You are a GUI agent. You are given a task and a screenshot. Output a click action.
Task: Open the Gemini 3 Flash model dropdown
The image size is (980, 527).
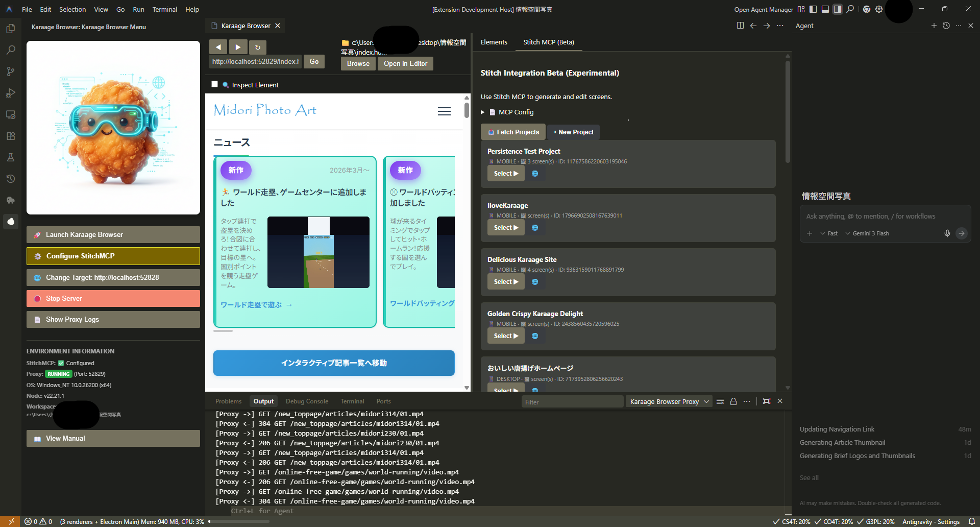click(867, 233)
